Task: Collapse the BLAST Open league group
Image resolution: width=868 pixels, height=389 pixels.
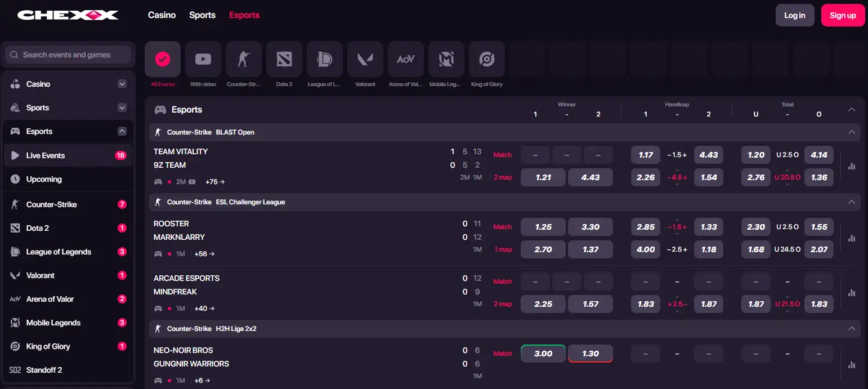Action: coord(852,132)
